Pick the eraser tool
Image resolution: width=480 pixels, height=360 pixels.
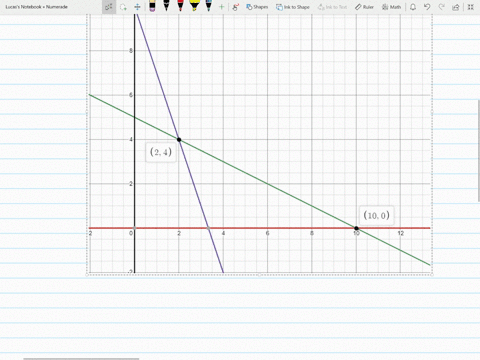click(x=152, y=6)
